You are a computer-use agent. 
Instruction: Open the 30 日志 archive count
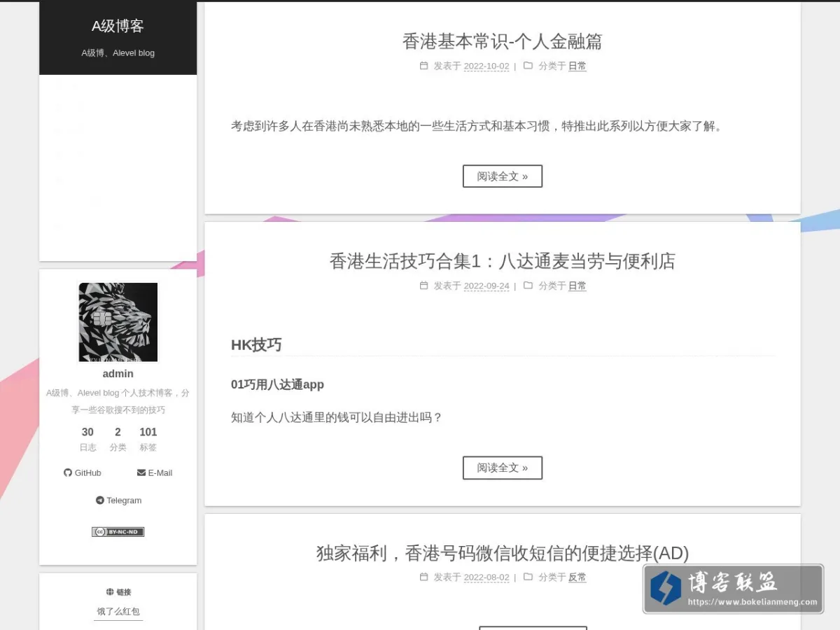coord(87,439)
